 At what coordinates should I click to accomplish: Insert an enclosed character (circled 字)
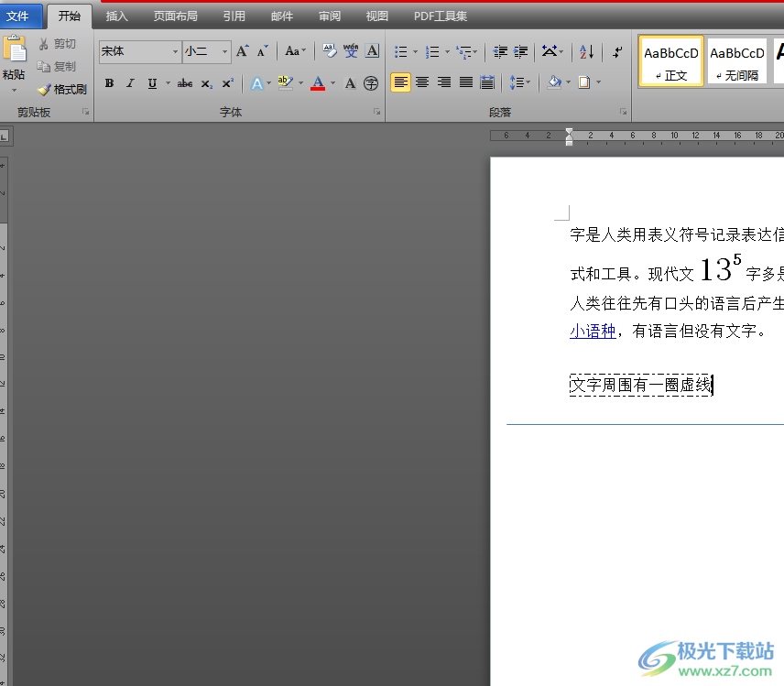371,83
